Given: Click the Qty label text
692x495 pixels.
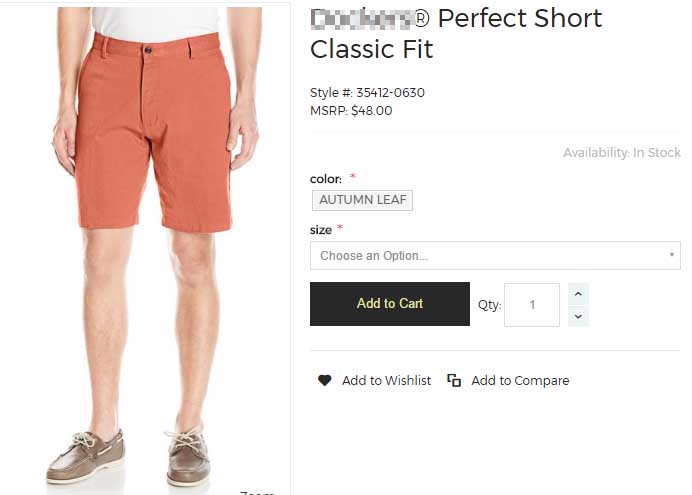Looking at the screenshot, I should [489, 305].
